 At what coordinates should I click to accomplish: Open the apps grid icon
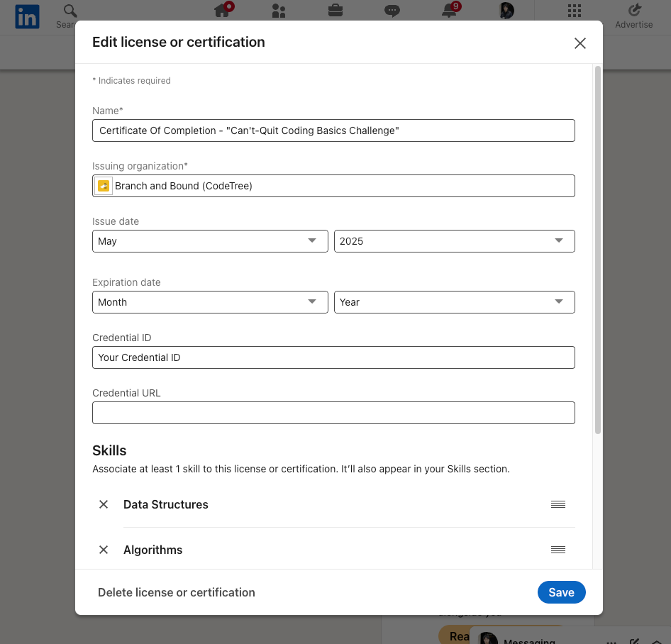tap(575, 11)
